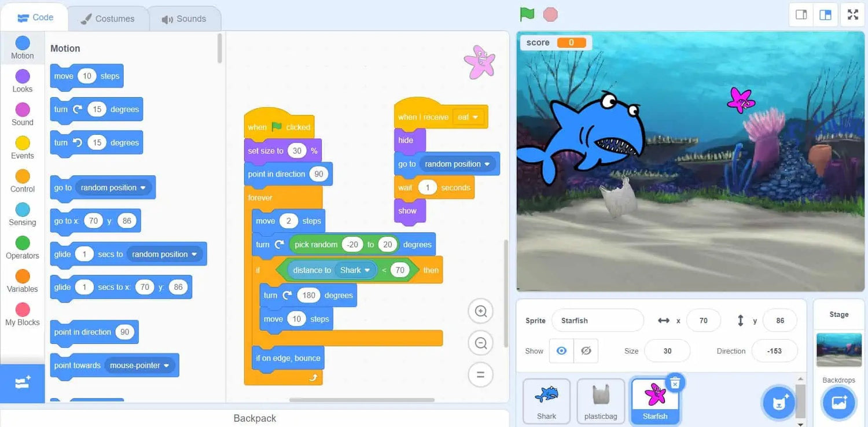Open mouse-pointer dropdown in point towards block

coord(166,366)
